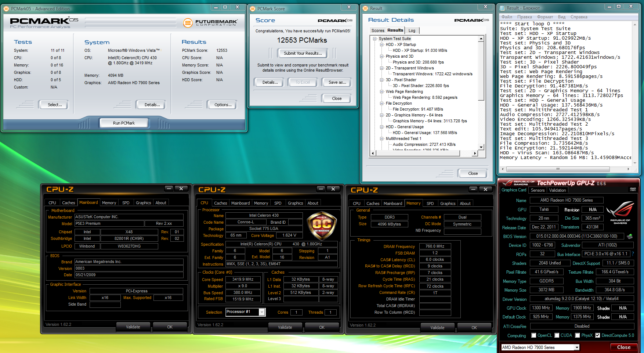Toggle the CUDA checkbox in GPU-Z
The image size is (644, 353).
[557, 335]
